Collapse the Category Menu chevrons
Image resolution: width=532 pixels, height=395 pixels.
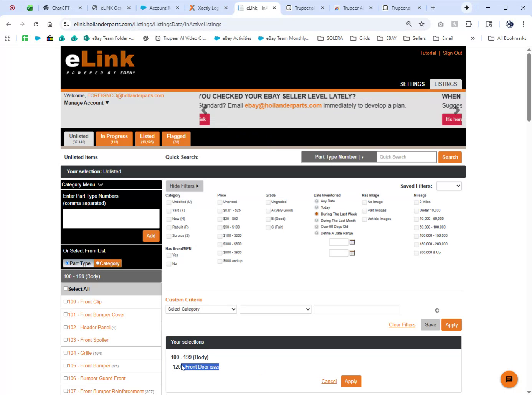pos(101,185)
